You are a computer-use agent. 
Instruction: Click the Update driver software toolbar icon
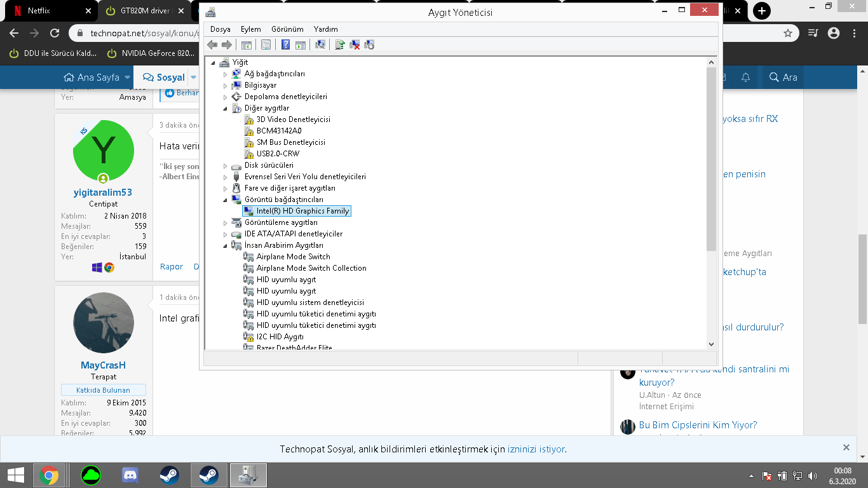click(x=340, y=44)
